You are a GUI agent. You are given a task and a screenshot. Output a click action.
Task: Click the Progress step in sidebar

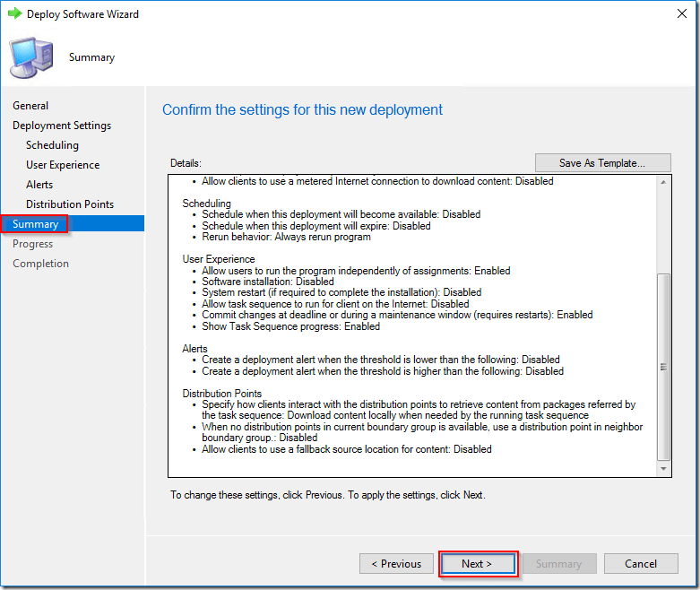(32, 244)
